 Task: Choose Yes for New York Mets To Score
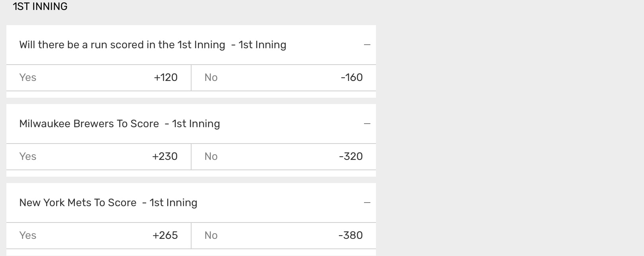click(98, 235)
